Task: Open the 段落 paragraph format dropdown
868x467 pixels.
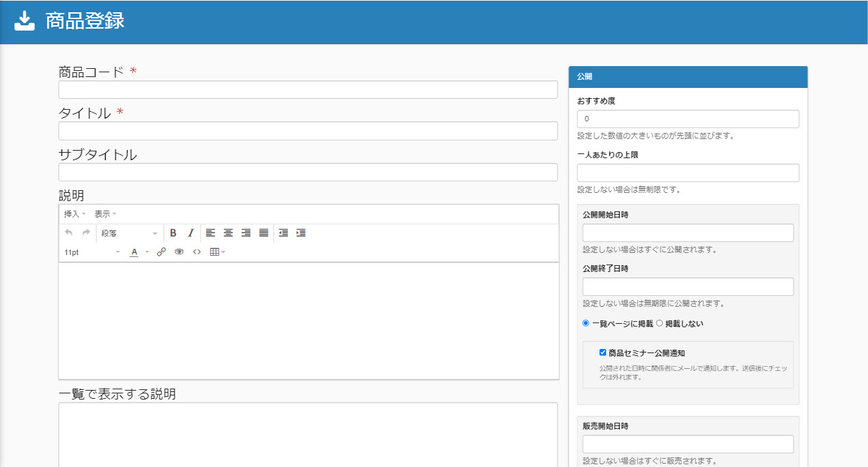Action: pyautogui.click(x=130, y=233)
